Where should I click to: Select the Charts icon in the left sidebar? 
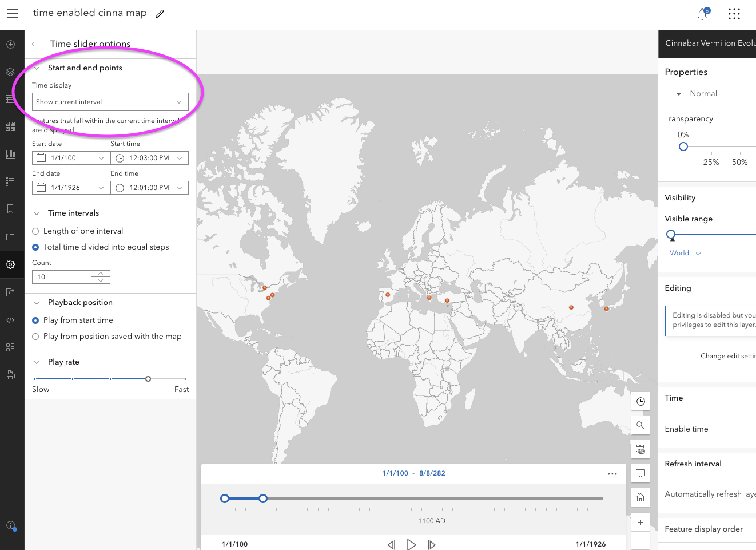(10, 153)
